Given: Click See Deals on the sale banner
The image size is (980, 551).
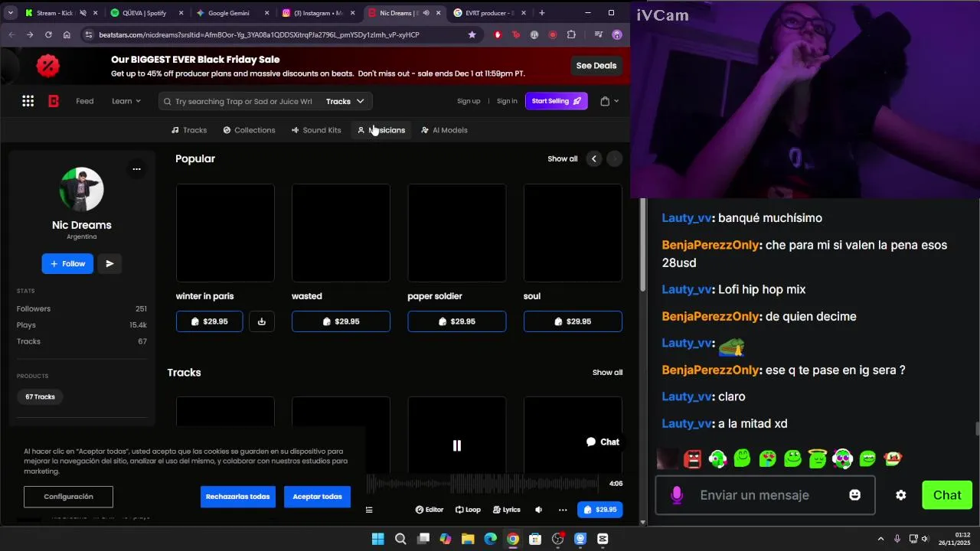Looking at the screenshot, I should click(596, 66).
